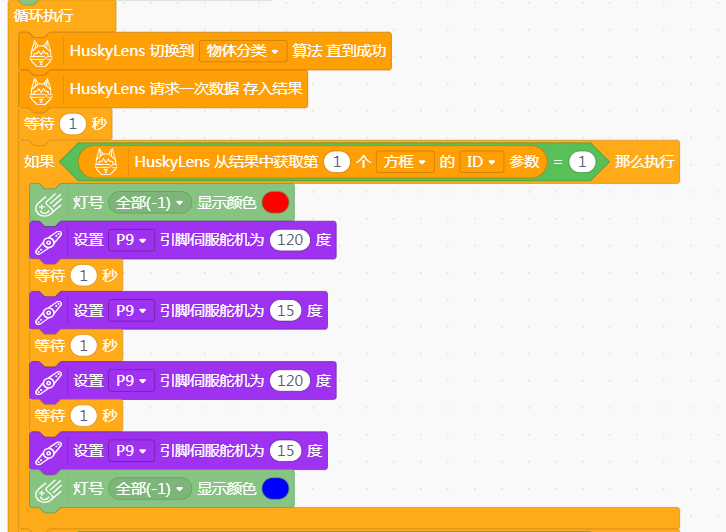Screen dimensions: 726x532
Task: Click servo icon on last 15 degree block
Action: 49,452
